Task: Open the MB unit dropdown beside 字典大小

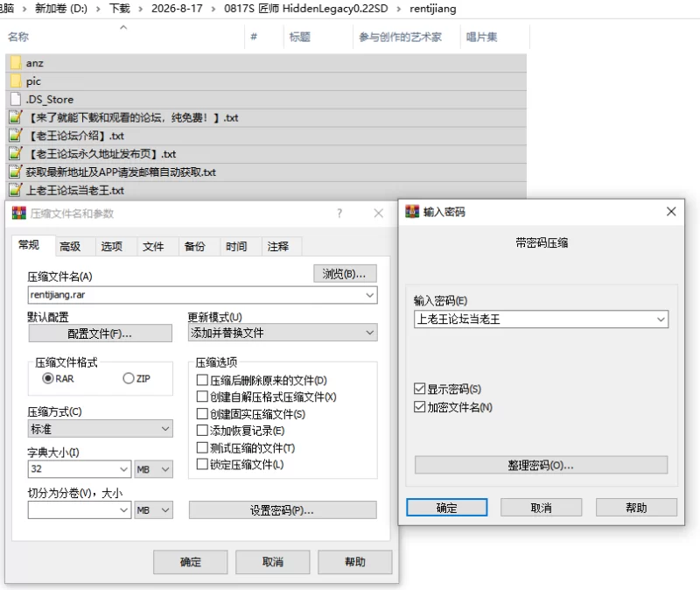Action: (x=153, y=469)
